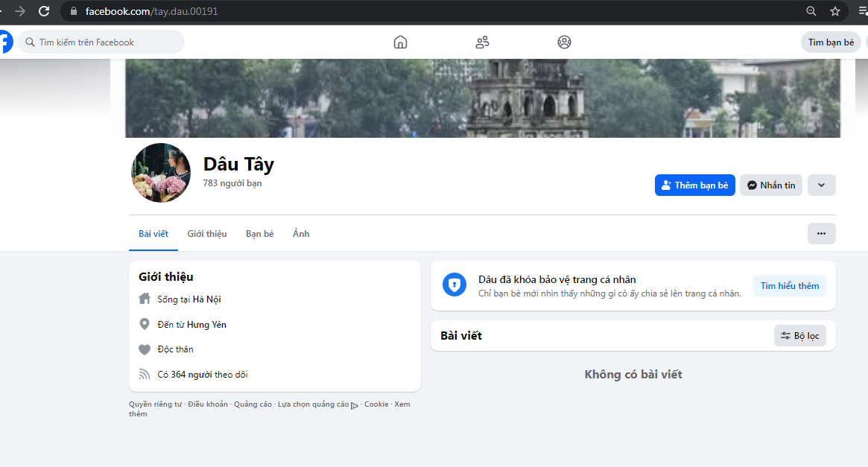This screenshot has width=868, height=467.
Task: Open Dâu Tây's profile picture
Action: pos(161,173)
